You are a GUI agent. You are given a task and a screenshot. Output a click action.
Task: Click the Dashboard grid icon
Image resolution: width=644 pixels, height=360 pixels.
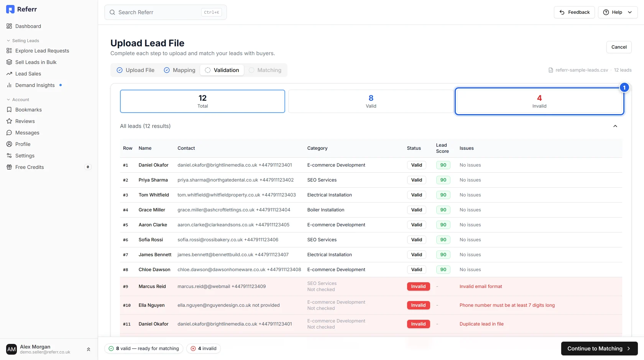click(x=9, y=26)
